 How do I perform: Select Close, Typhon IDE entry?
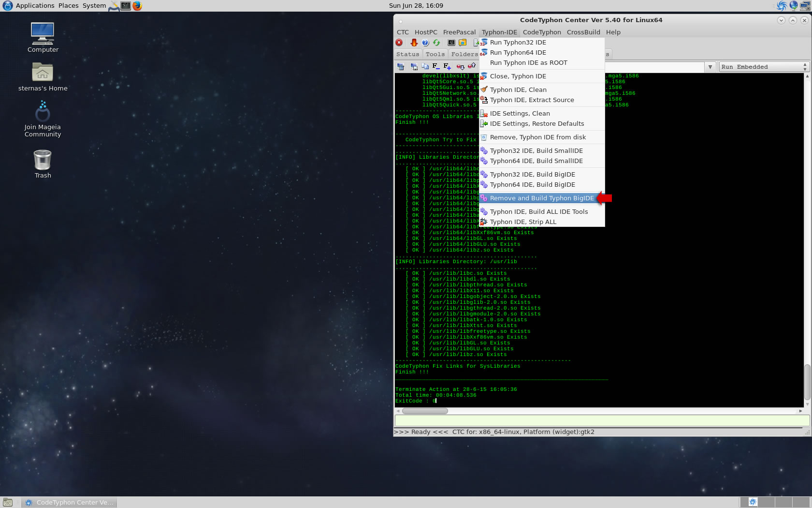tap(542, 76)
